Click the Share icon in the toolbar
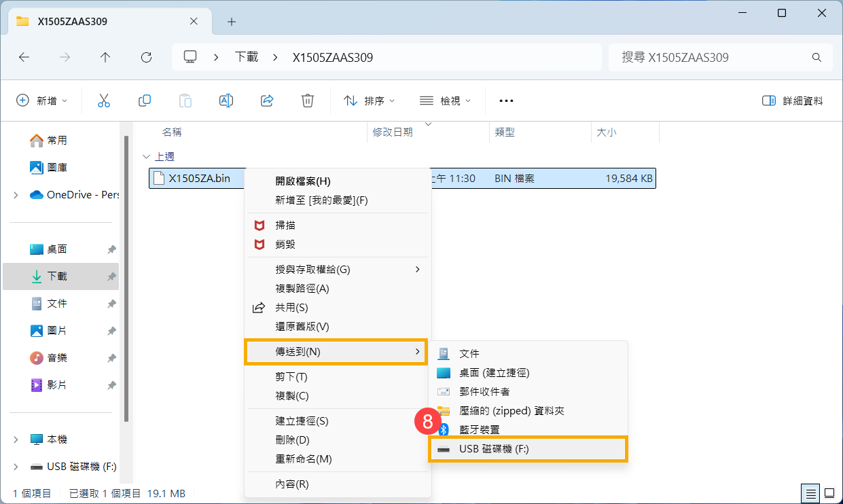843x504 pixels. coord(266,100)
